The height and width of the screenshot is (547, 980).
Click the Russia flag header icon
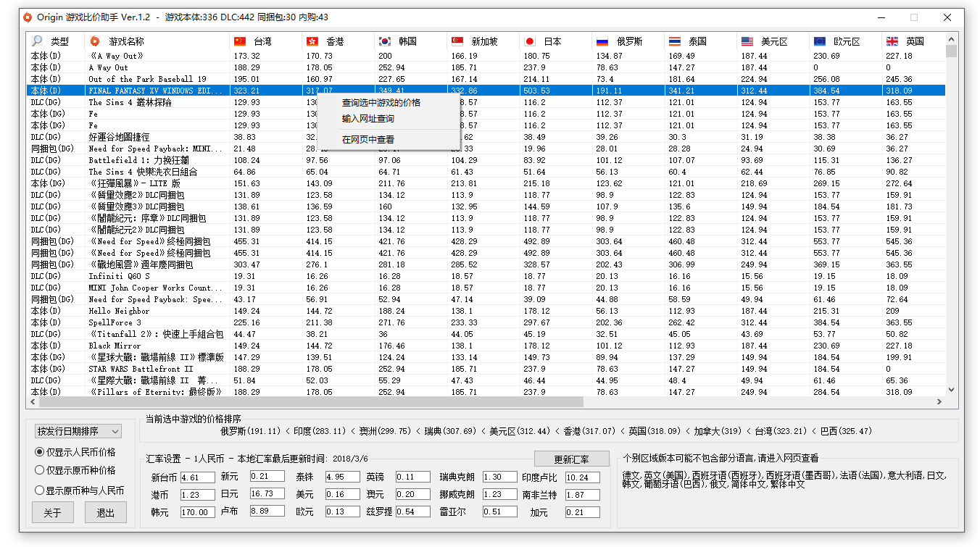point(602,41)
